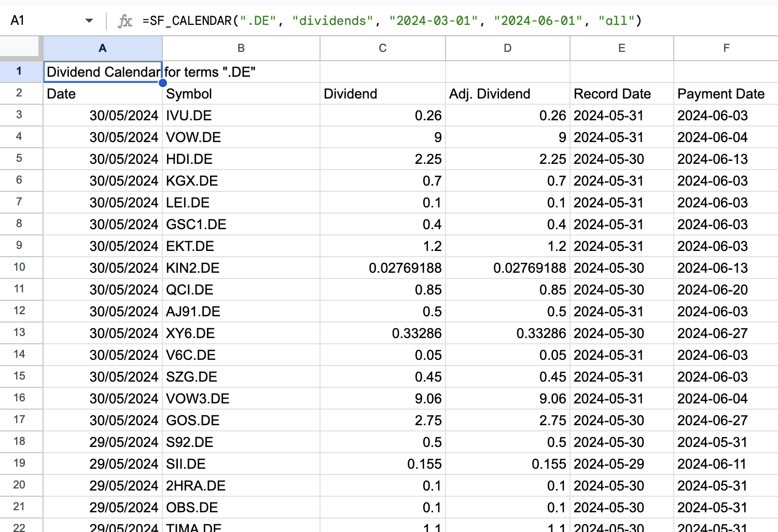This screenshot has height=532, width=778.
Task: Select column B header
Action: click(x=241, y=48)
